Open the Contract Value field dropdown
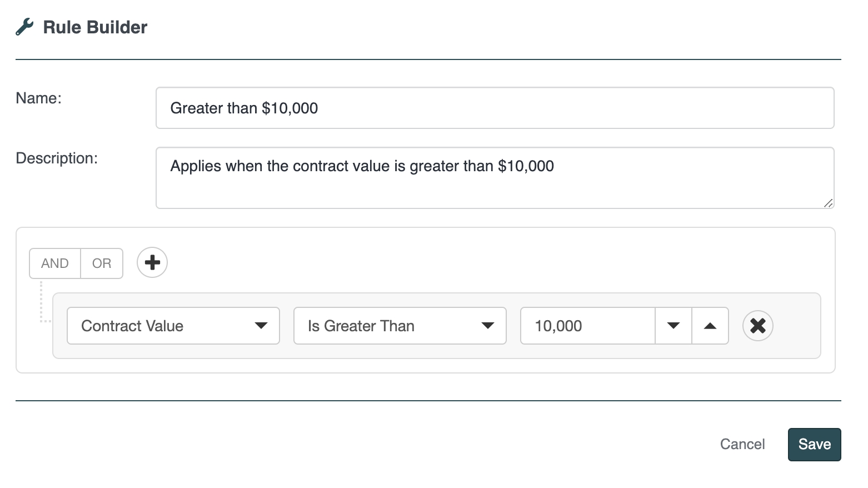 tap(167, 326)
